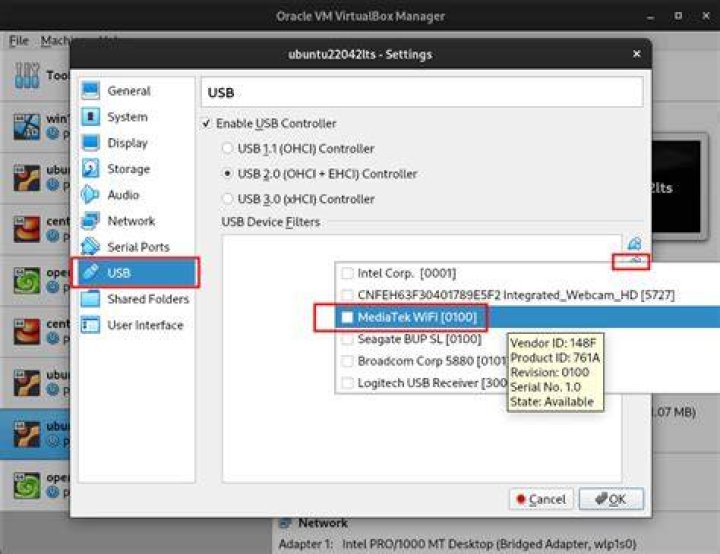Select the USB settings category
Screen dimensions: 720x554
pyautogui.click(x=136, y=273)
